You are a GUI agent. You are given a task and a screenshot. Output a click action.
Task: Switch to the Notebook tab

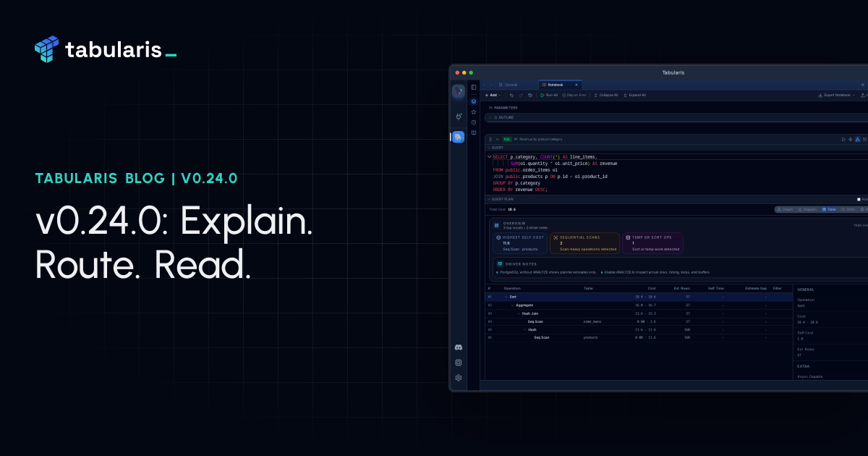(560, 85)
